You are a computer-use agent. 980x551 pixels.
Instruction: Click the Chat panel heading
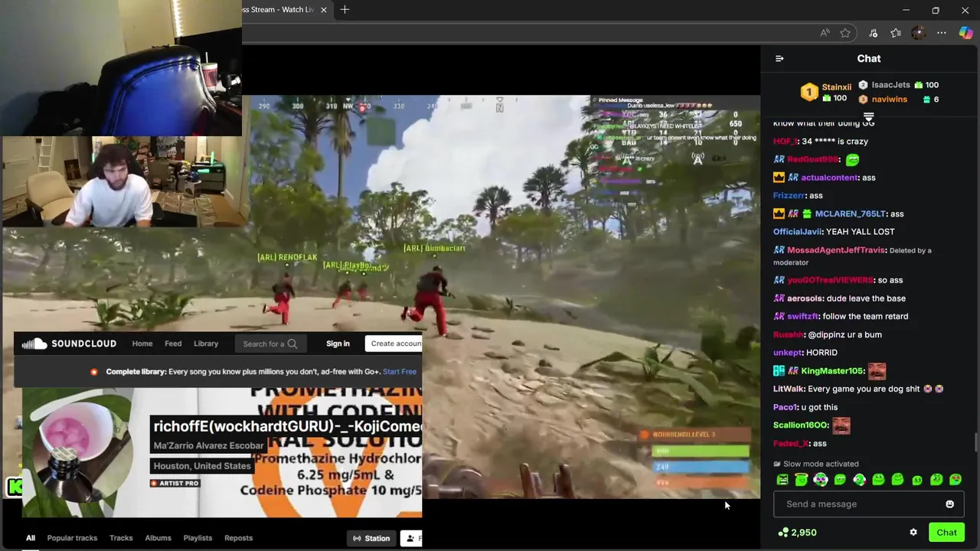click(x=869, y=59)
